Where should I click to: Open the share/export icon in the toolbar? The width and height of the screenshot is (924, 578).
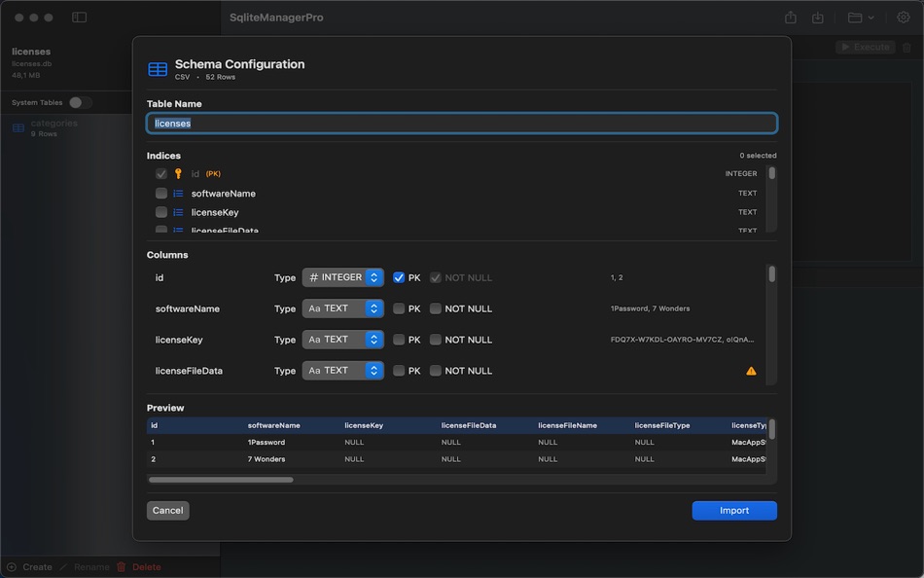coord(791,17)
